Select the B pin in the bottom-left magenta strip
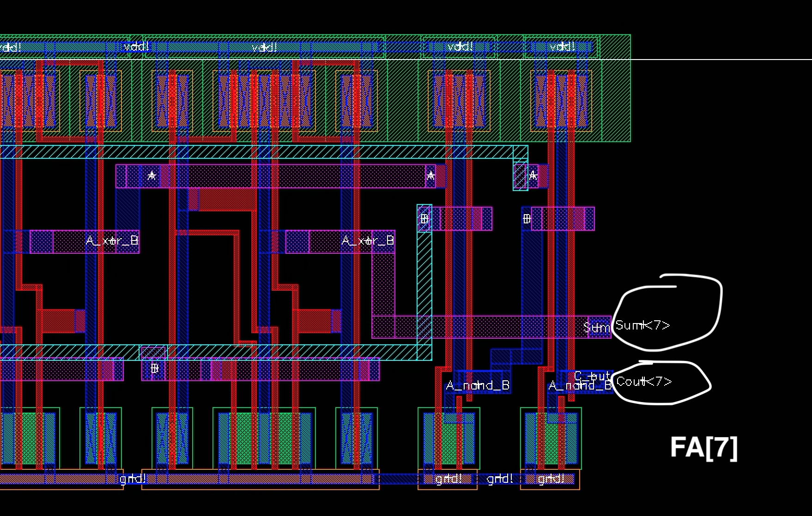 pos(154,368)
